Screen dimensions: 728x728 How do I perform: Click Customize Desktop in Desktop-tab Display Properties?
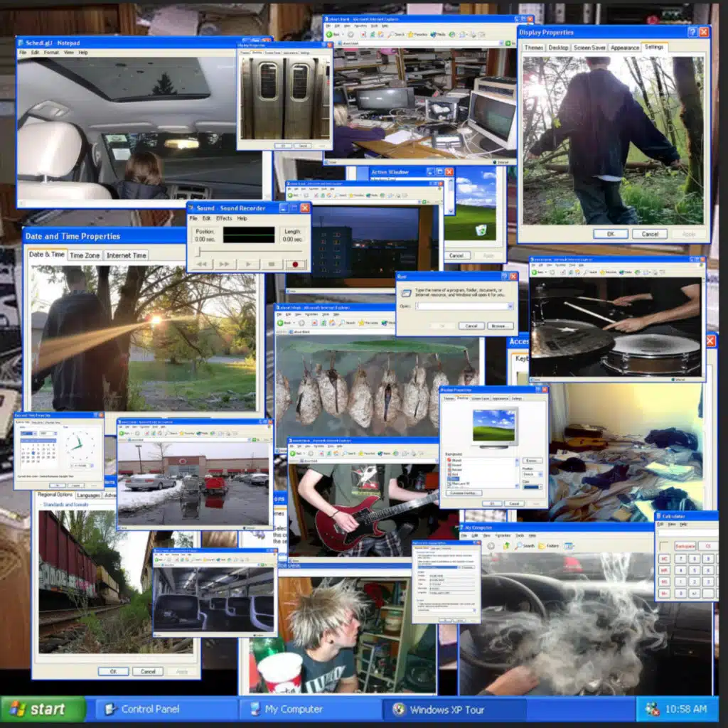coord(464,493)
